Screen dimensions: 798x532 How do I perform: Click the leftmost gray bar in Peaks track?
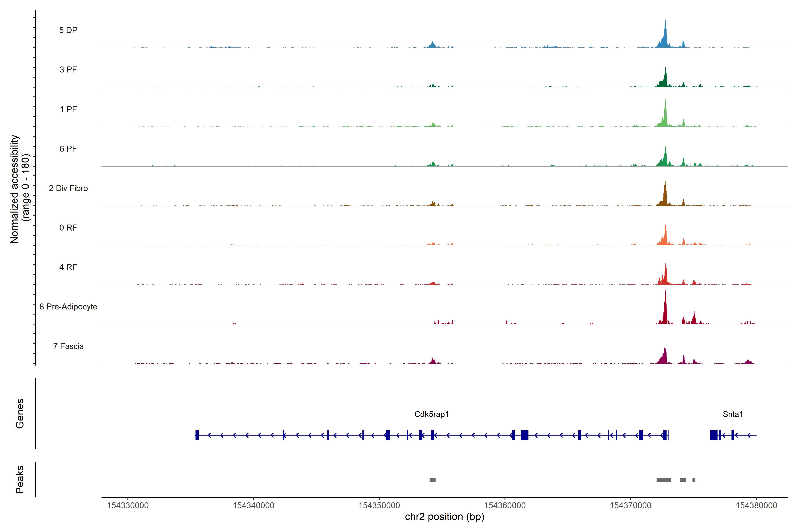point(432,480)
